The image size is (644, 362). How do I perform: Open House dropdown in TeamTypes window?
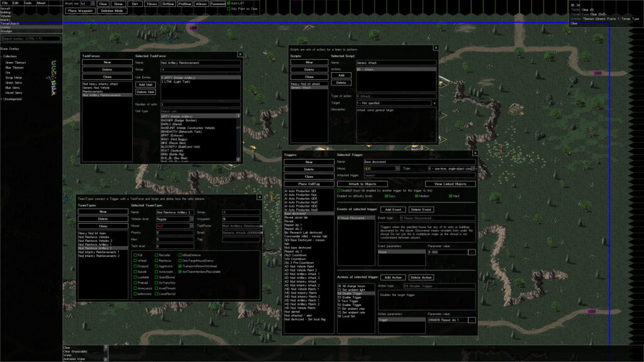[191, 226]
